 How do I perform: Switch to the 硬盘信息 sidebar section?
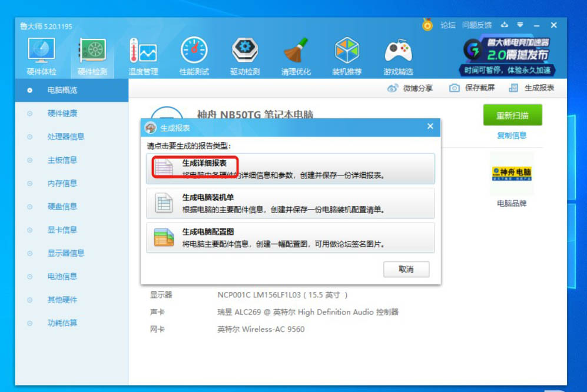click(x=64, y=206)
